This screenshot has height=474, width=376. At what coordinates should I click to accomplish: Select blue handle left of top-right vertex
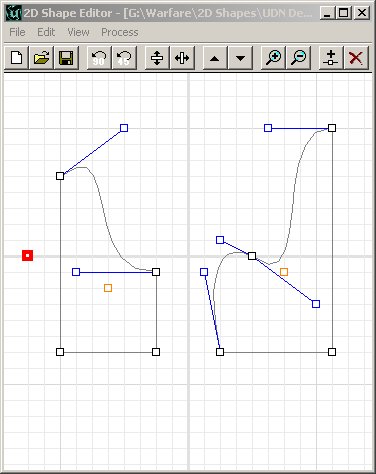point(268,128)
